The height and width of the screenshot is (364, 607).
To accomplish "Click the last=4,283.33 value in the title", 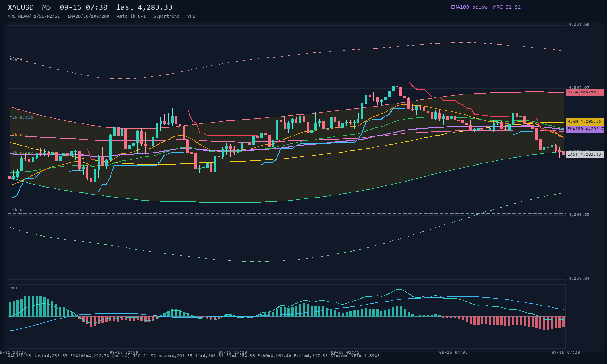I will click(144, 7).
